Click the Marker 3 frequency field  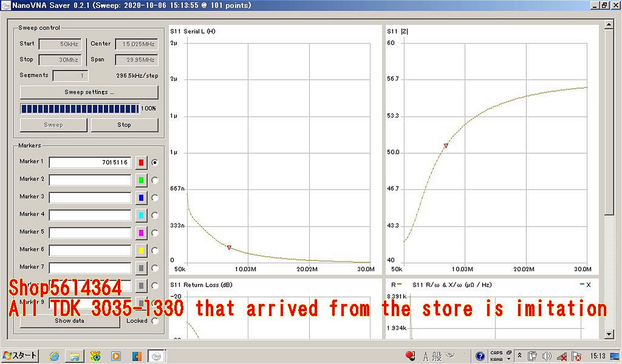(x=90, y=198)
